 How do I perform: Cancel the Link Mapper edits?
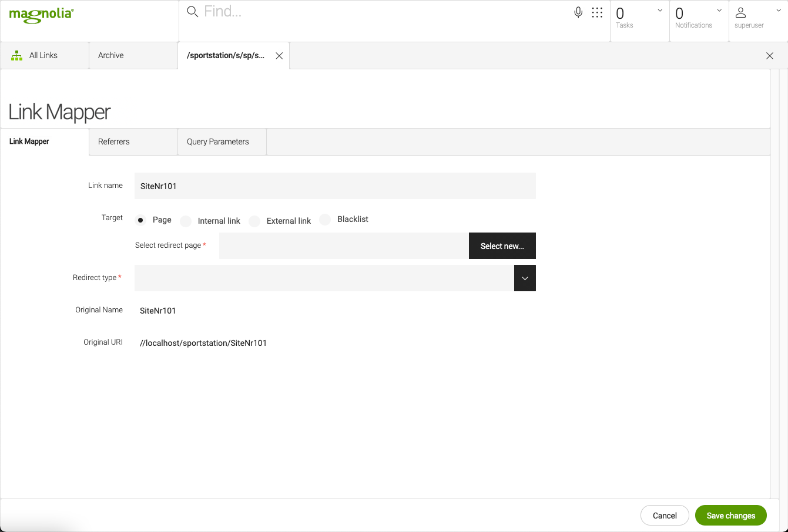[665, 515]
